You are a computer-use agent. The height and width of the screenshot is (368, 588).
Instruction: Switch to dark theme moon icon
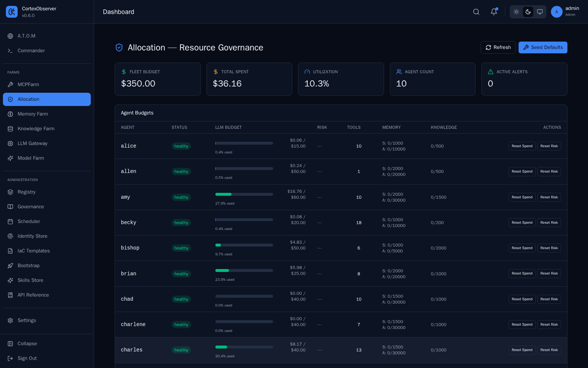point(528,12)
